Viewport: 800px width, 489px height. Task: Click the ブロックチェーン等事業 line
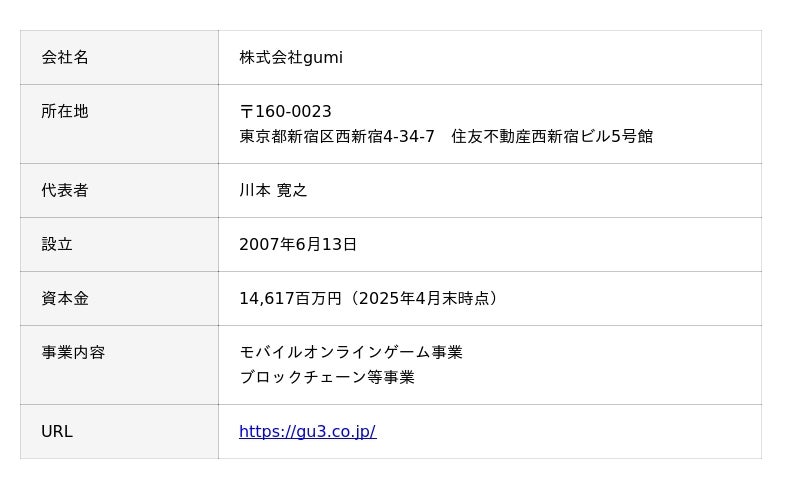coord(327,377)
